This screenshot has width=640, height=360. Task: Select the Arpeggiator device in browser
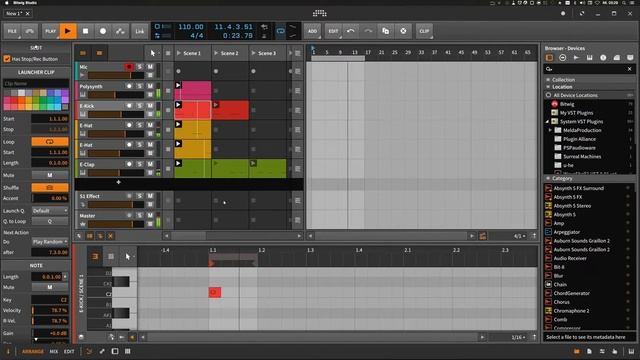click(x=567, y=232)
